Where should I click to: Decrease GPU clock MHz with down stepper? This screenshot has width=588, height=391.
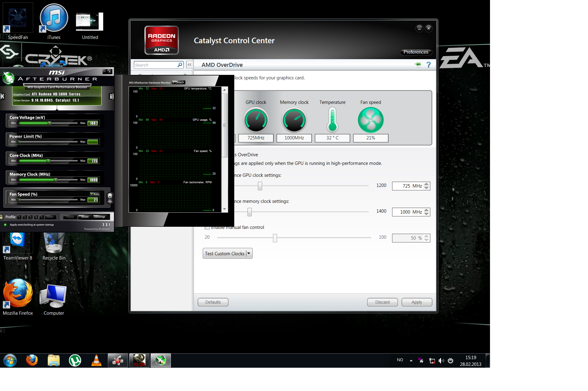(426, 188)
